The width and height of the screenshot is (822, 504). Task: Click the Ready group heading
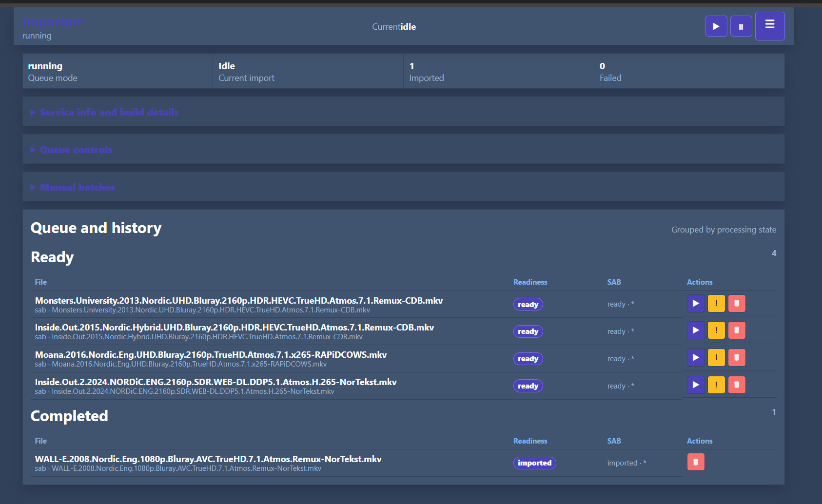tap(52, 257)
